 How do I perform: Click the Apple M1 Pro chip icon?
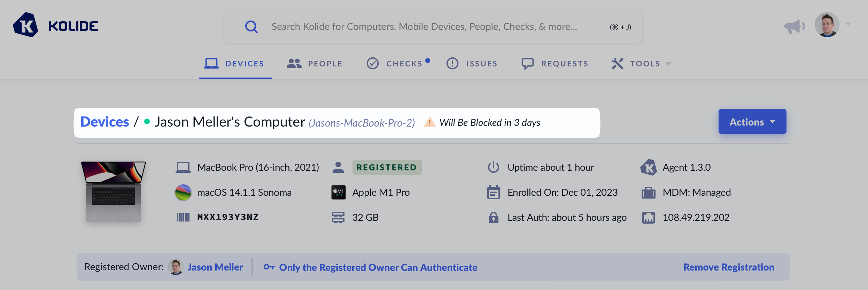click(338, 192)
